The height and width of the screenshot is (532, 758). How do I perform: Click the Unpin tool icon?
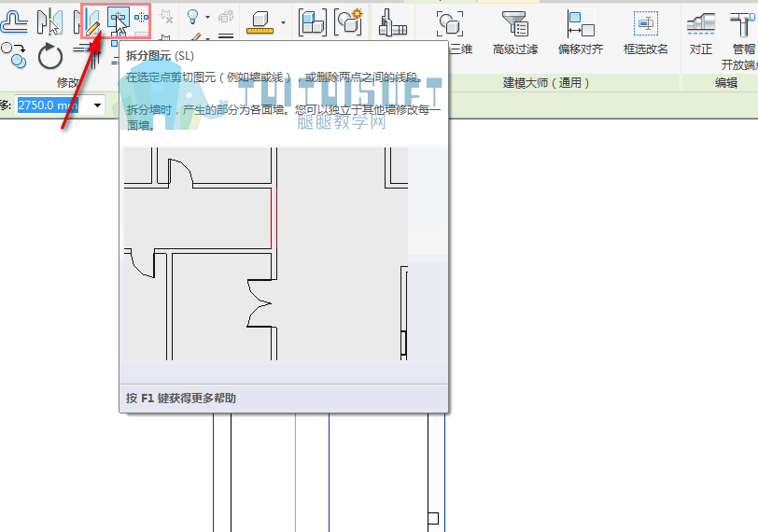tap(166, 17)
